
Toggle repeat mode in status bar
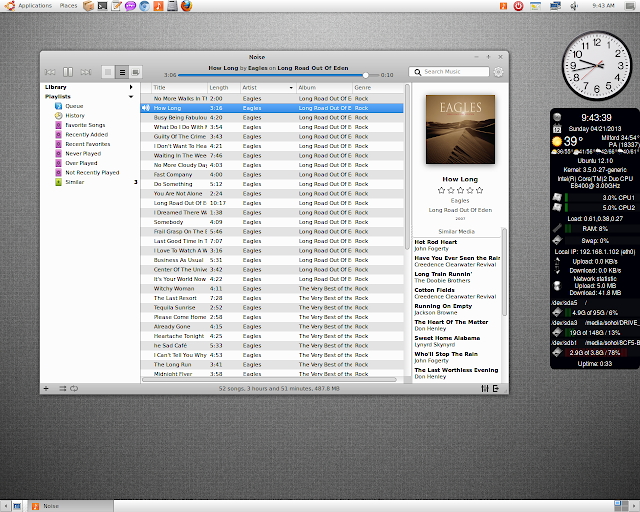click(74, 388)
